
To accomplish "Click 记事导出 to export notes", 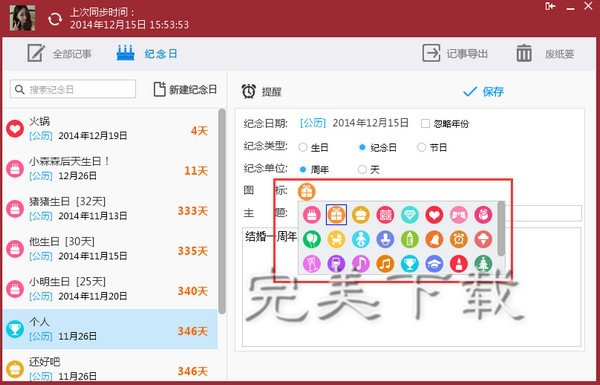I will point(455,54).
